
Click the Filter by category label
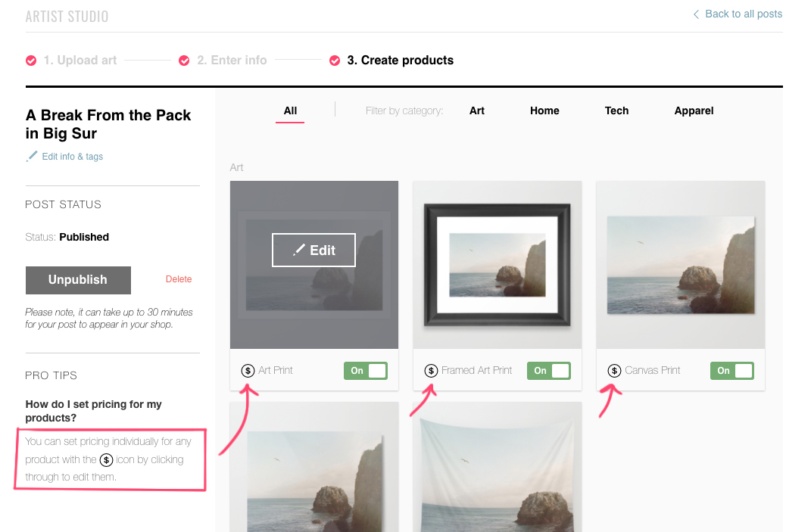404,110
